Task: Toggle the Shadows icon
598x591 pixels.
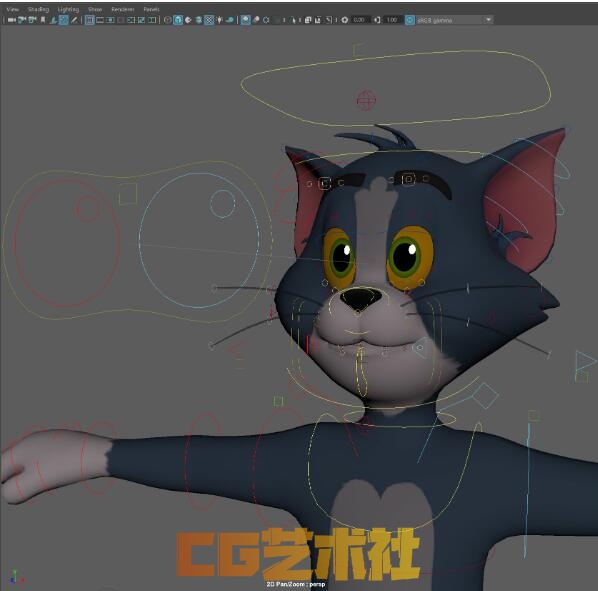Action: pyautogui.click(x=230, y=20)
